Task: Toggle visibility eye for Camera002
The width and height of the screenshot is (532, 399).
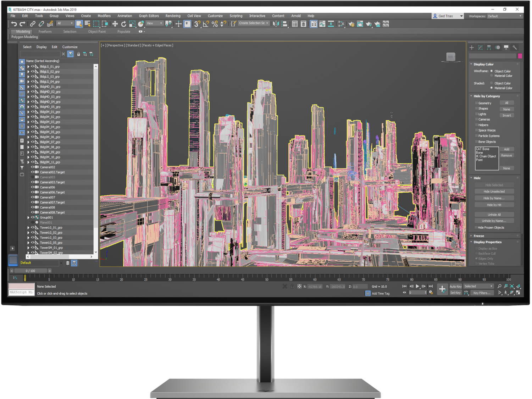Action: [x=33, y=167]
